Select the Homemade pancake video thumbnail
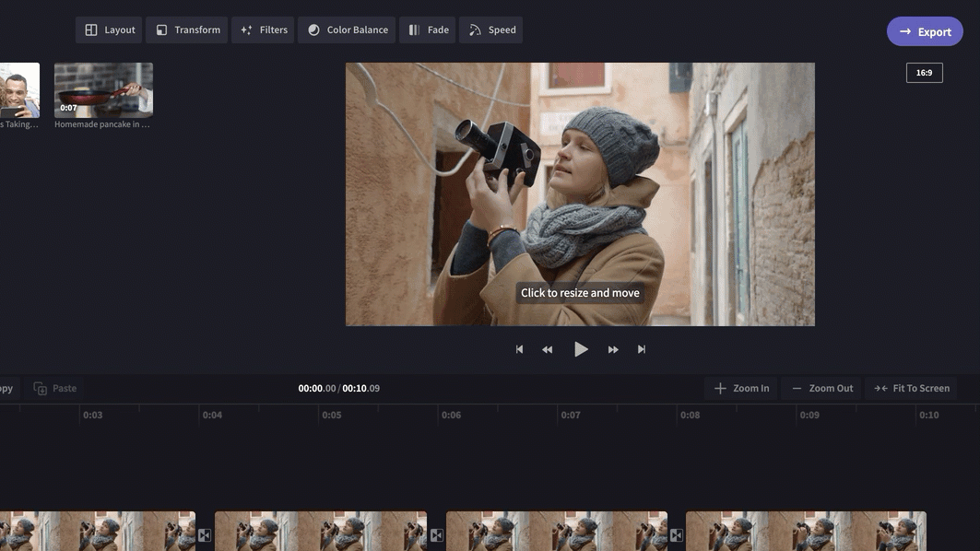 point(104,90)
